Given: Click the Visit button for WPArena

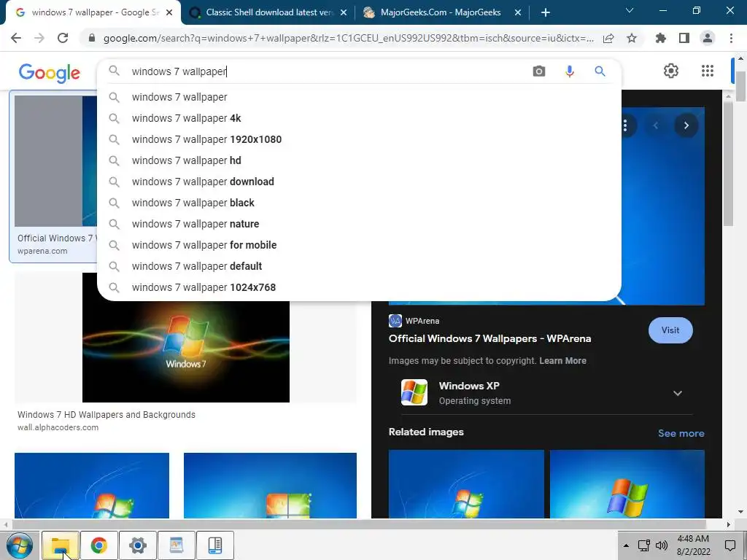Looking at the screenshot, I should [670, 330].
